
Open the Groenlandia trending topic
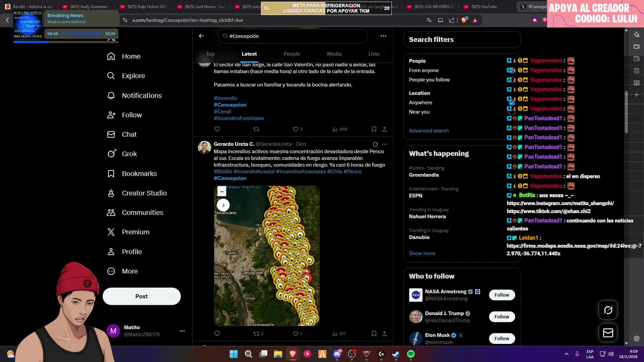pyautogui.click(x=424, y=175)
